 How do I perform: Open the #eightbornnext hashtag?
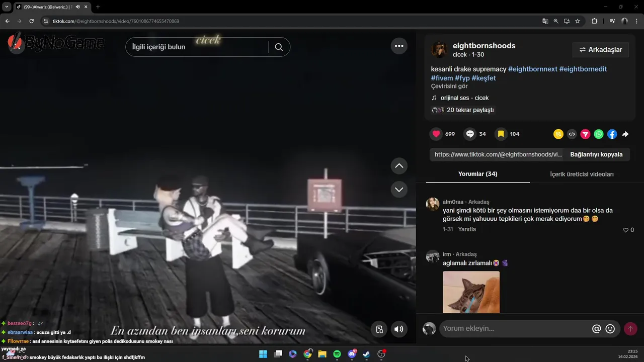[532, 69]
